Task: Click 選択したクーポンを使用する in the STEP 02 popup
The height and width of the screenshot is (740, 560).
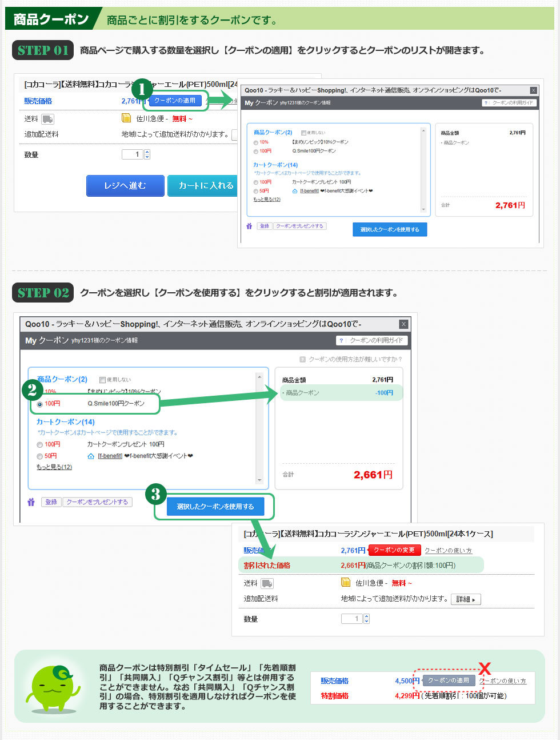Action: (215, 507)
